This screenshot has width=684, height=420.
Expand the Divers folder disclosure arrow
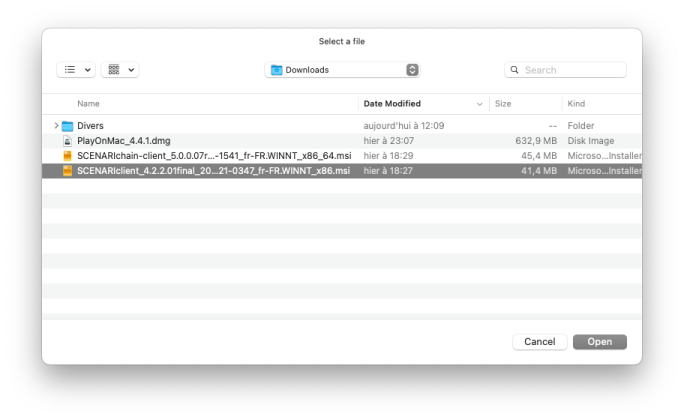tap(56, 126)
